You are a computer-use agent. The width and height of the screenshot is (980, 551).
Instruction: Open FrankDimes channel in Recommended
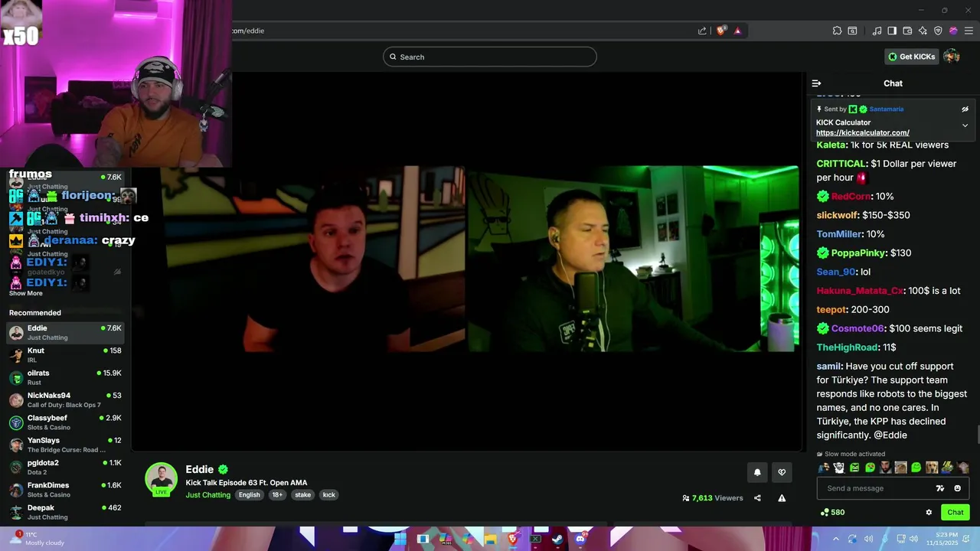point(65,490)
